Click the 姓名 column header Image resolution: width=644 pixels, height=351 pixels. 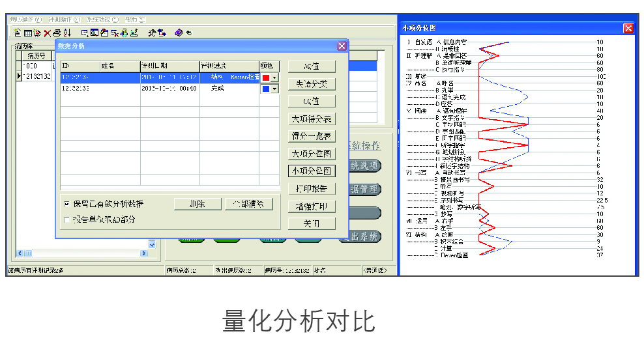(x=121, y=66)
